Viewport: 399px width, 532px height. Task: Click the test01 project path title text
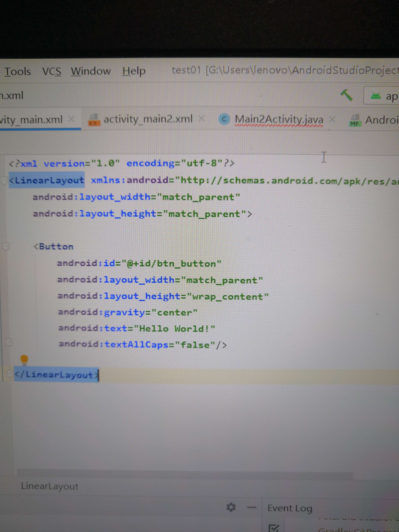(285, 70)
